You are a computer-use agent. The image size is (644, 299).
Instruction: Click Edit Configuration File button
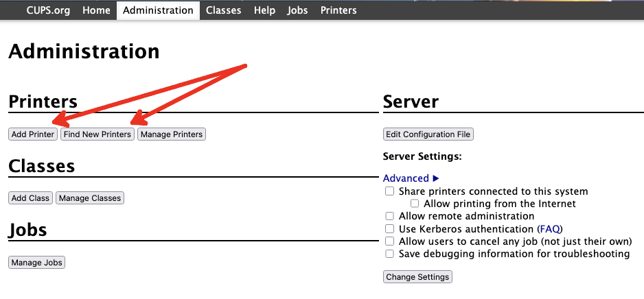coord(428,134)
